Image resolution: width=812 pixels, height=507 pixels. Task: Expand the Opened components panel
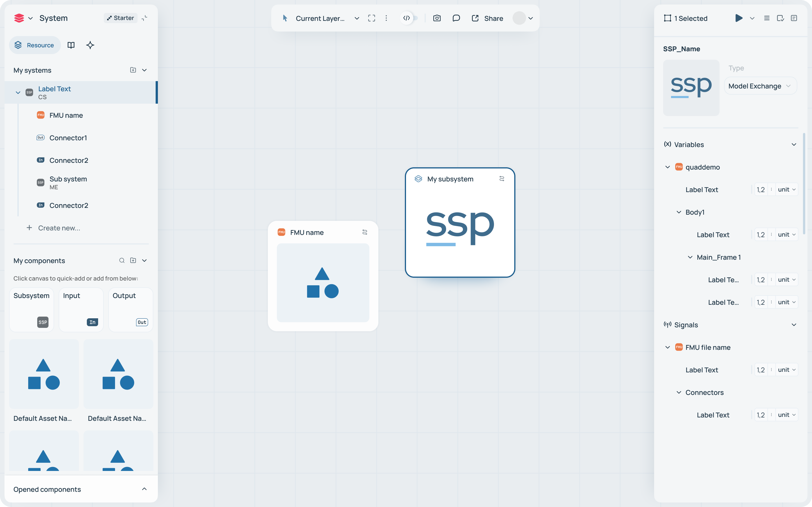144,489
